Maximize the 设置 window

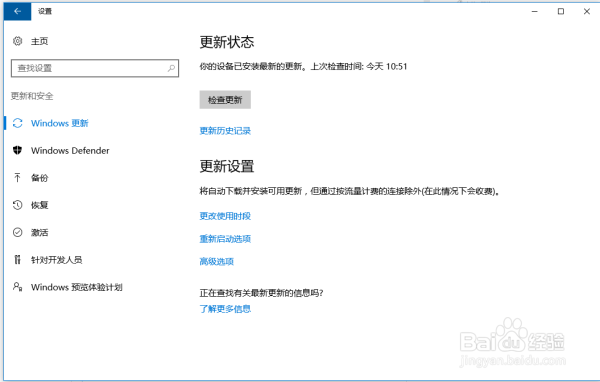click(561, 11)
